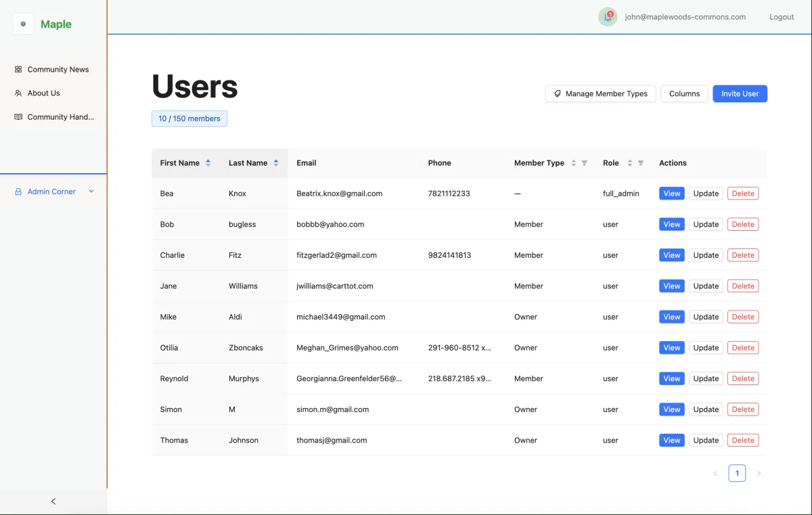Select the Community News menu item
This screenshot has width=812, height=515.
[x=58, y=69]
